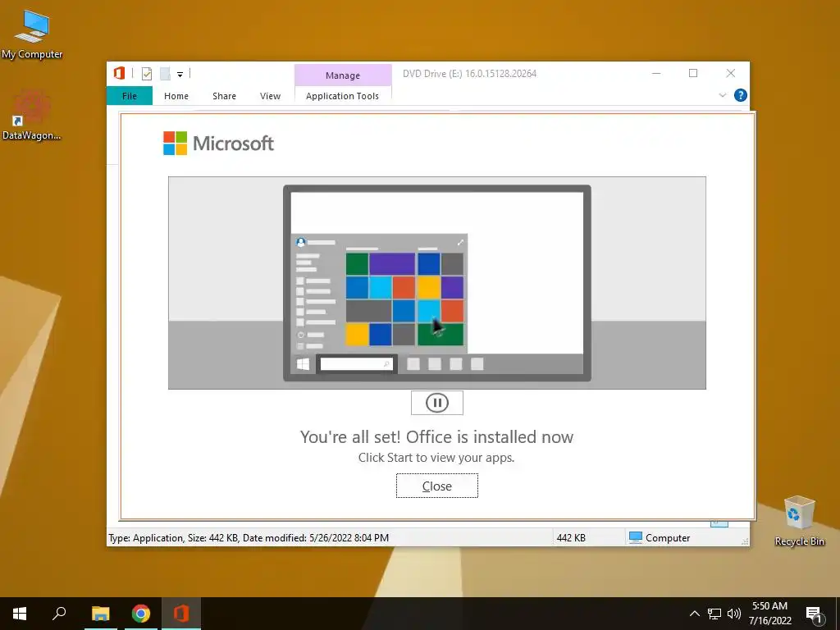Image resolution: width=840 pixels, height=630 pixels.
Task: Open the Application Tools tab
Action: 342,96
